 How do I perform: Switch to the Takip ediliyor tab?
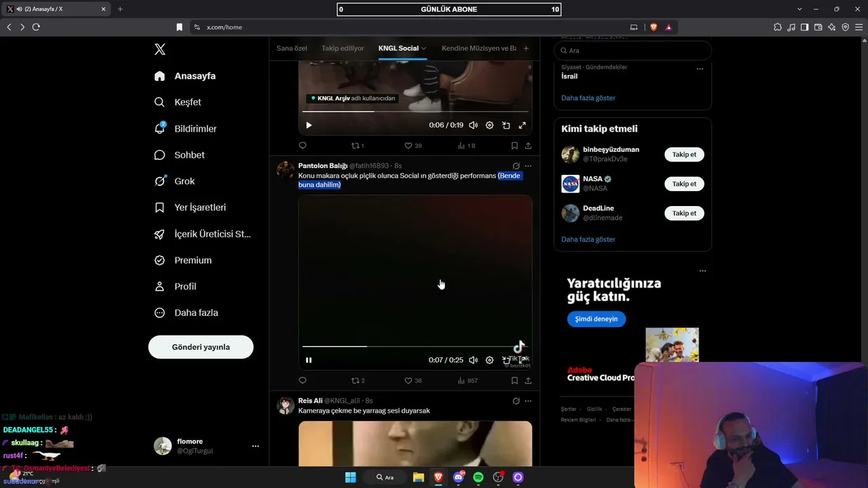click(342, 48)
